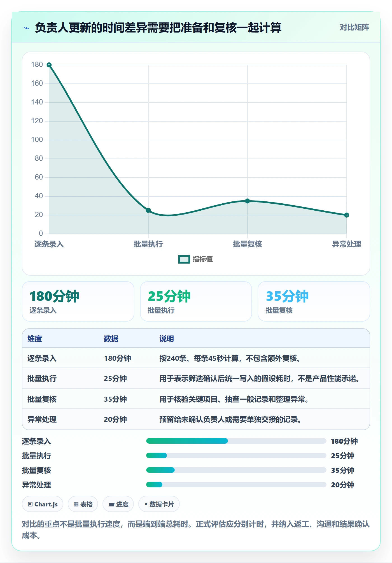
Task: Click the 说明 column header
Action: point(167,339)
